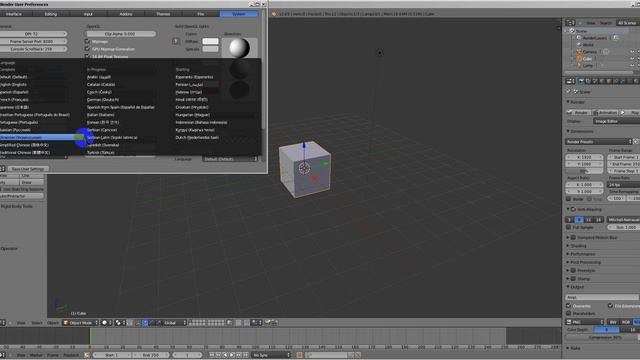
Task: Toggle the first solid OpenGL light icon
Action: pos(176,41)
